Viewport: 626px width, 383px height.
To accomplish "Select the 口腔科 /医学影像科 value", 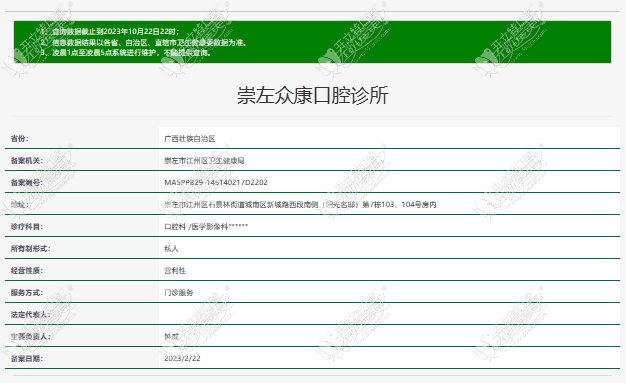I will (206, 226).
